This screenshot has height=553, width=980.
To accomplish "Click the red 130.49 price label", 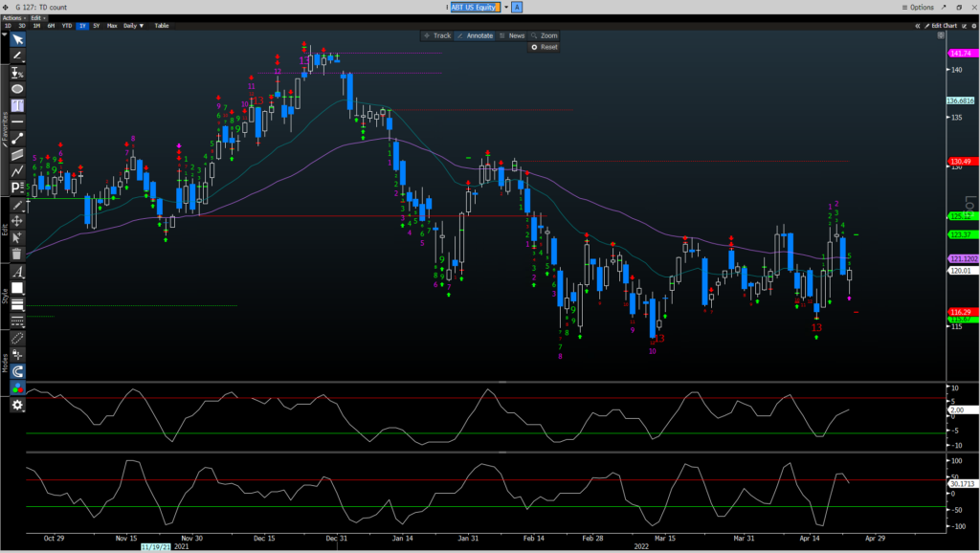I will tap(961, 162).
